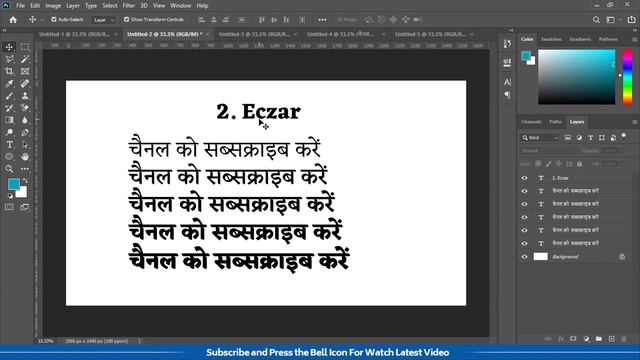
Task: Click the Home icon in options bar
Action: click(13, 20)
